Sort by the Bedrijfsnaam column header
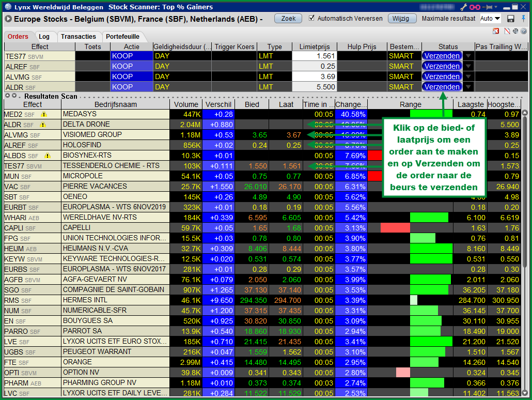This screenshot has height=400, width=532. (x=116, y=104)
